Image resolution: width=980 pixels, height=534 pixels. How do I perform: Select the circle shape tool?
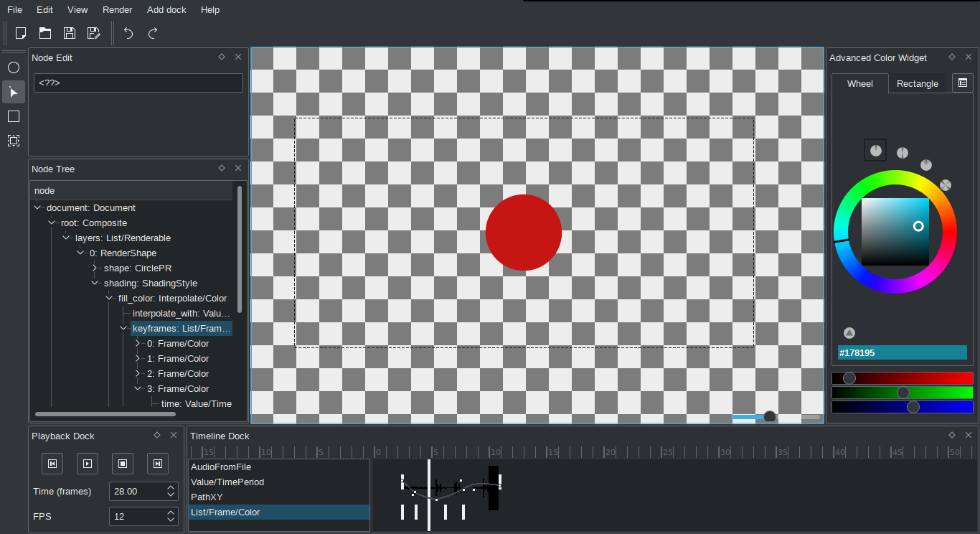tap(14, 67)
